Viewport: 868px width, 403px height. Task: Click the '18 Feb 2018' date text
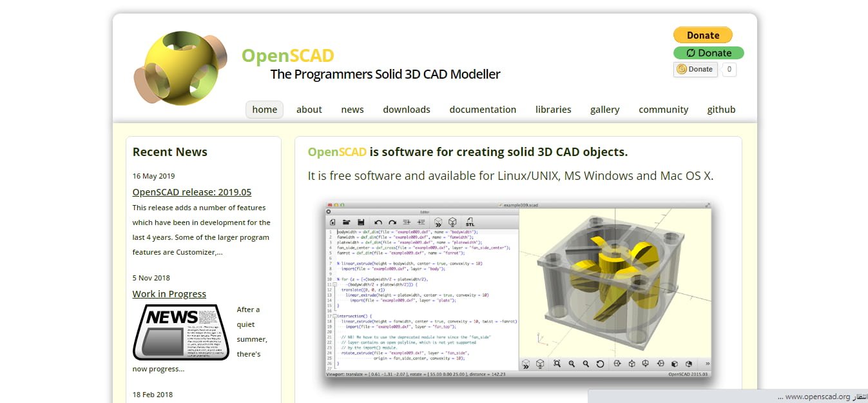153,395
